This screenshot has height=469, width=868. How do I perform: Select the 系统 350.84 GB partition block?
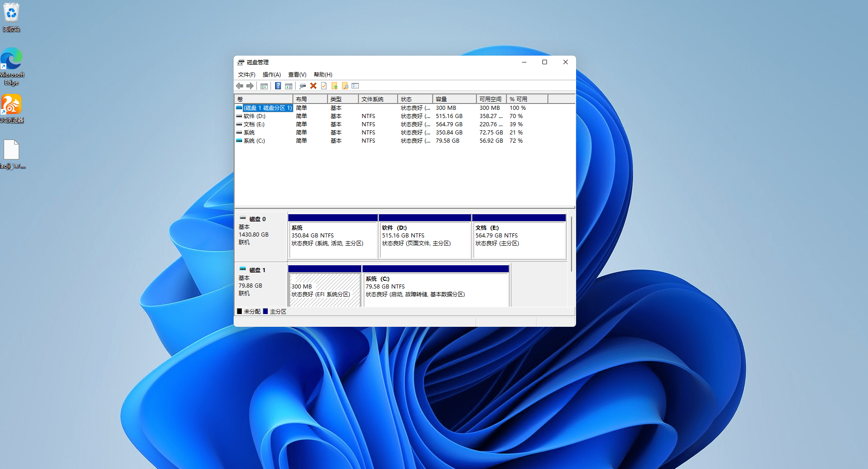point(333,237)
